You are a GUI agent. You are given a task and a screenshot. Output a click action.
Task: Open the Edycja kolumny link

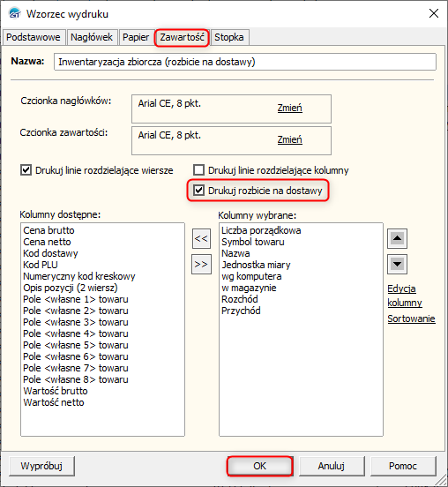(x=405, y=296)
